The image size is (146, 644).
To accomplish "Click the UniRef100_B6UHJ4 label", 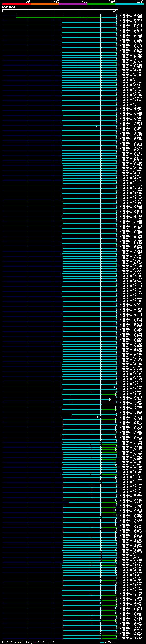I will (x=131, y=25).
